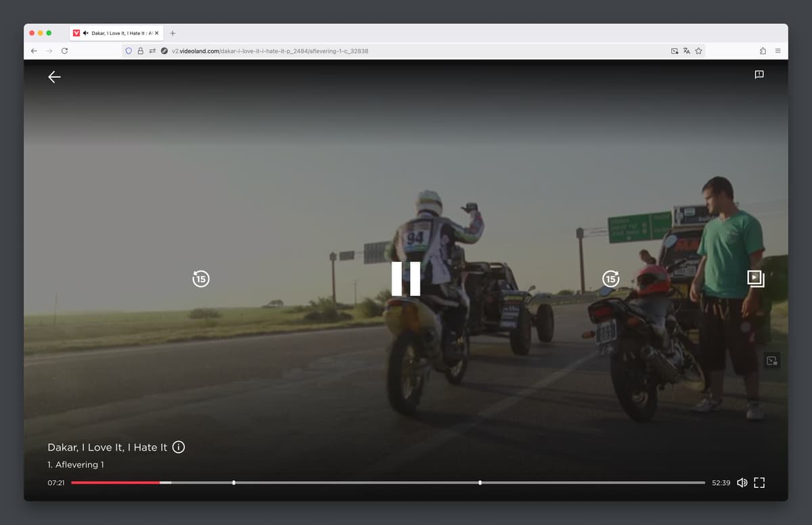Open the tracking protection shield panel

129,51
